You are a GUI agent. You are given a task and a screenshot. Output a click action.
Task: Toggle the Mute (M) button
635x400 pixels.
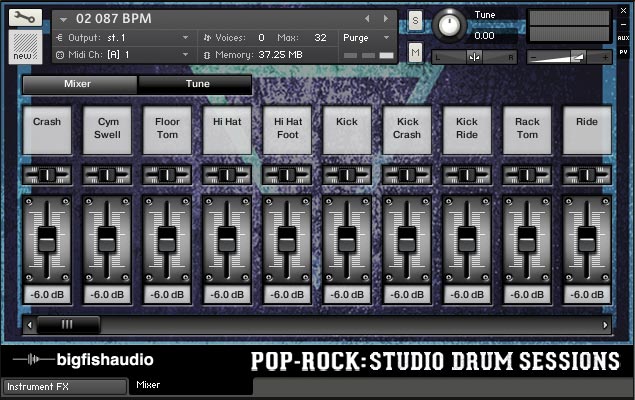click(x=415, y=52)
